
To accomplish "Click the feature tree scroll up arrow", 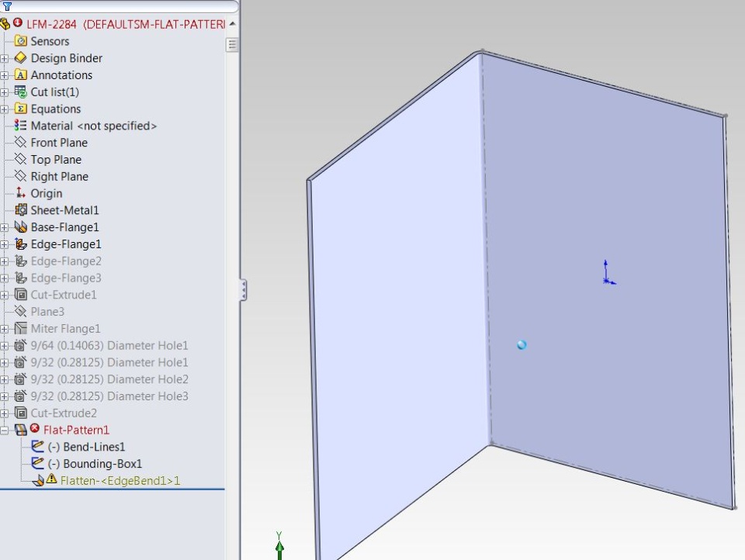I will click(232, 24).
